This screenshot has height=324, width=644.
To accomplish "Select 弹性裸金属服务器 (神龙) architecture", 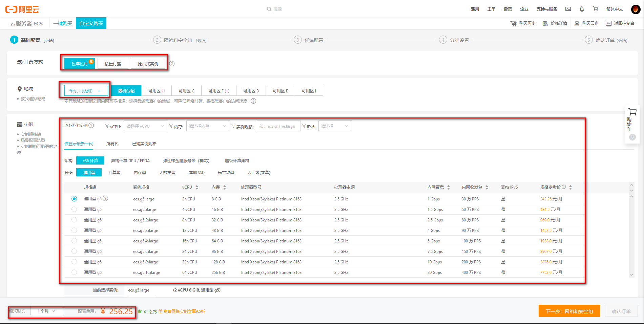I will coord(186,161).
